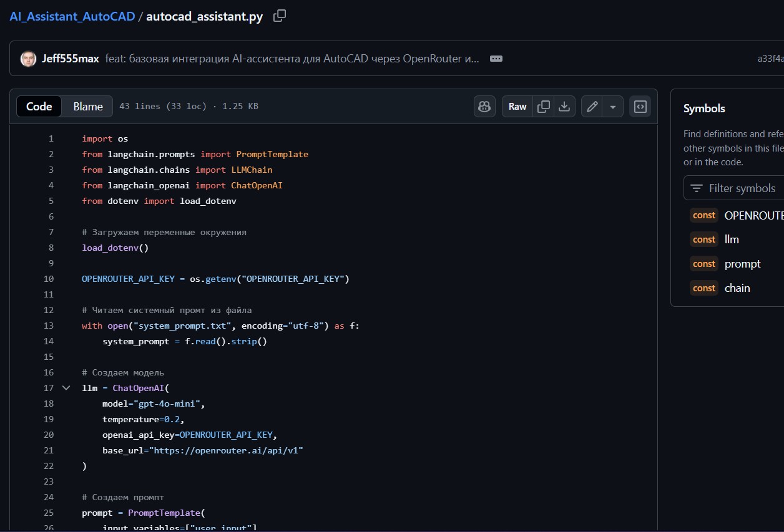
Task: Close the symbols panel icon button
Action: (x=640, y=107)
